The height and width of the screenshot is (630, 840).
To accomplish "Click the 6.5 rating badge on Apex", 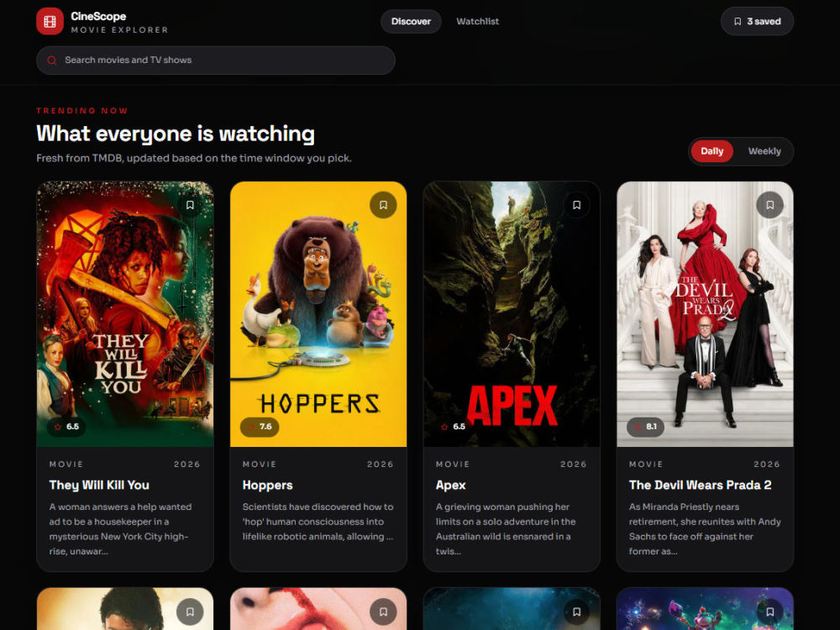I will pos(454,427).
